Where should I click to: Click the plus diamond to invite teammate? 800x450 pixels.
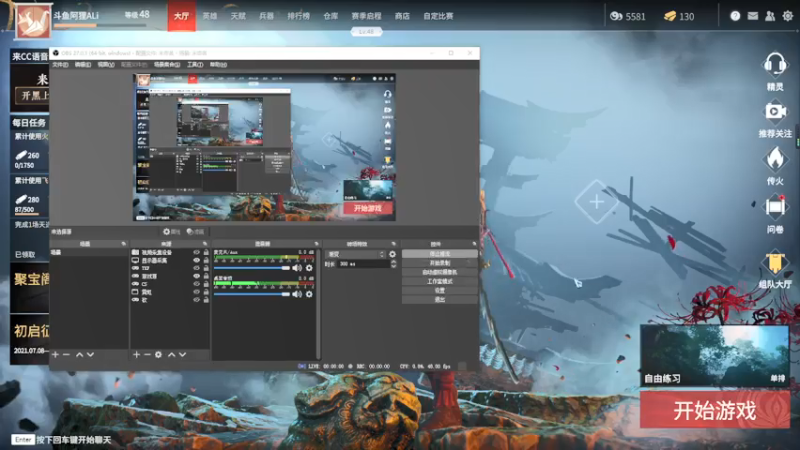(x=596, y=202)
